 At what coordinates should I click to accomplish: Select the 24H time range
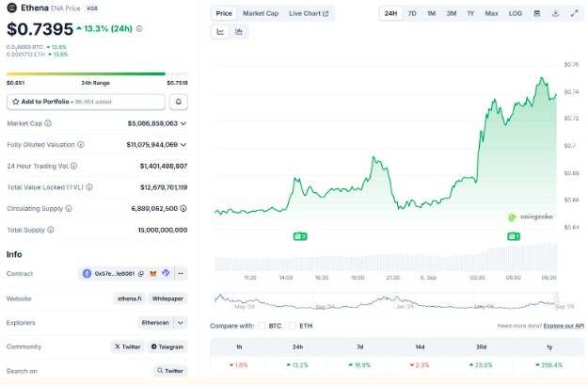(390, 13)
